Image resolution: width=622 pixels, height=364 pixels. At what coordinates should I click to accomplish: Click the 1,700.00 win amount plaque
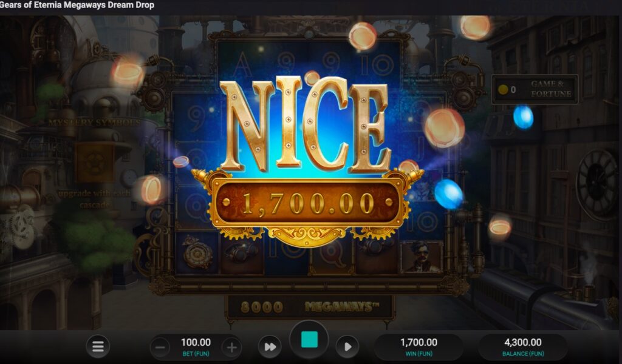(307, 203)
